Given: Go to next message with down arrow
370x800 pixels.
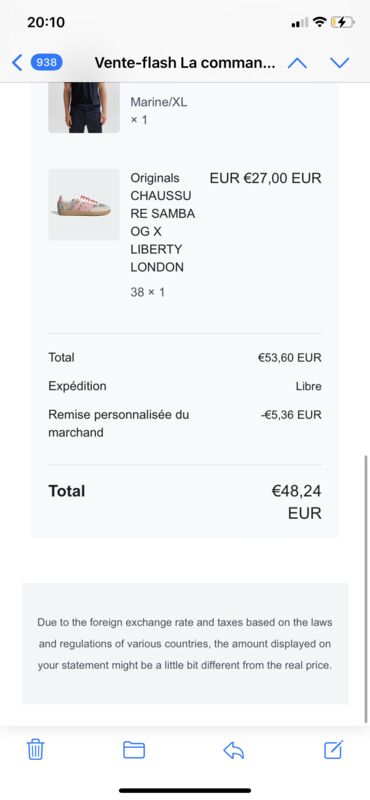Looking at the screenshot, I should pyautogui.click(x=339, y=63).
